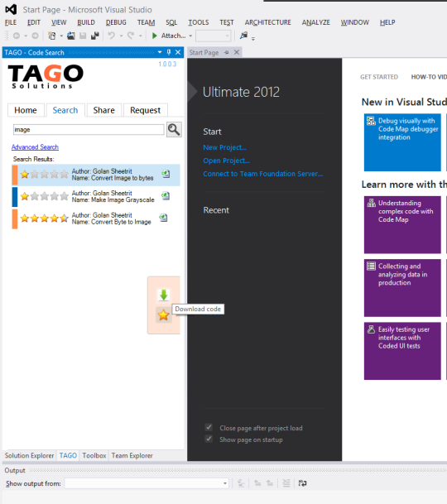Switch to the Solution Explorer tab
447x504 pixels.
coord(29,455)
